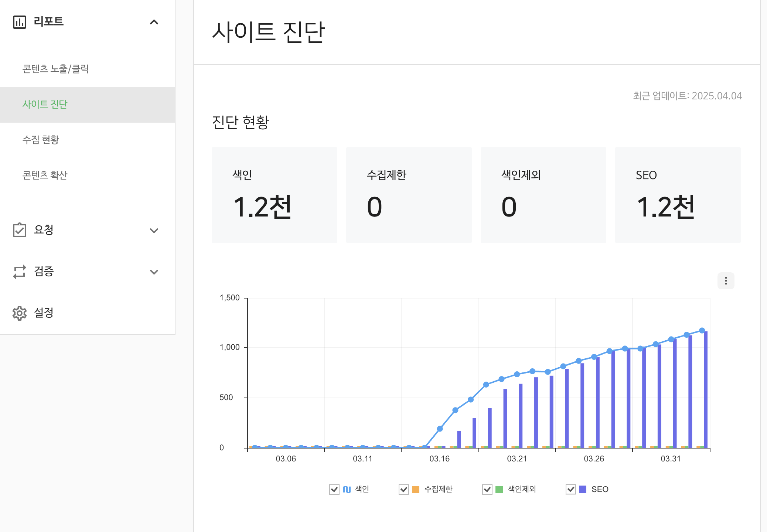
Task: Click the purple SEO legend swatch
Action: coord(583,489)
